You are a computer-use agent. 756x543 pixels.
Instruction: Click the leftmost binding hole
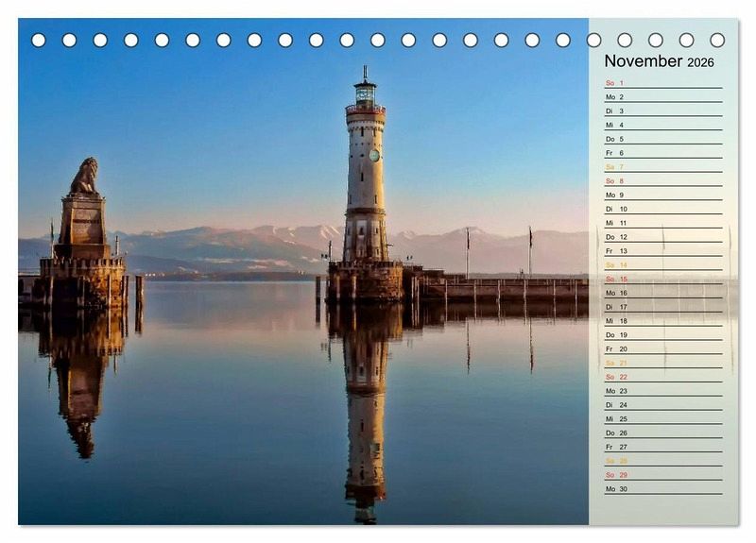[39, 40]
